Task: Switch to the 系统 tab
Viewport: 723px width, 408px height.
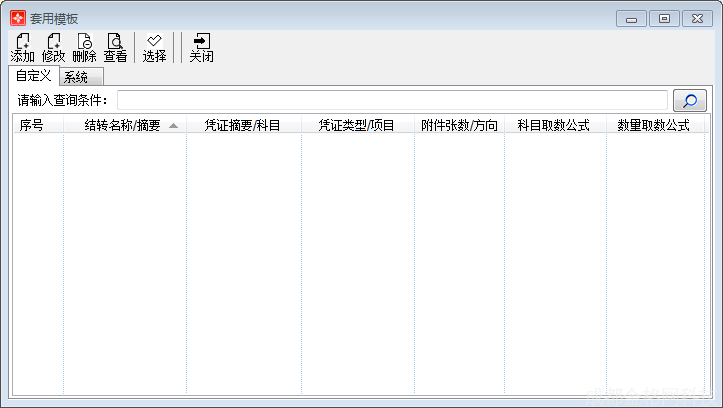Action: [76, 77]
